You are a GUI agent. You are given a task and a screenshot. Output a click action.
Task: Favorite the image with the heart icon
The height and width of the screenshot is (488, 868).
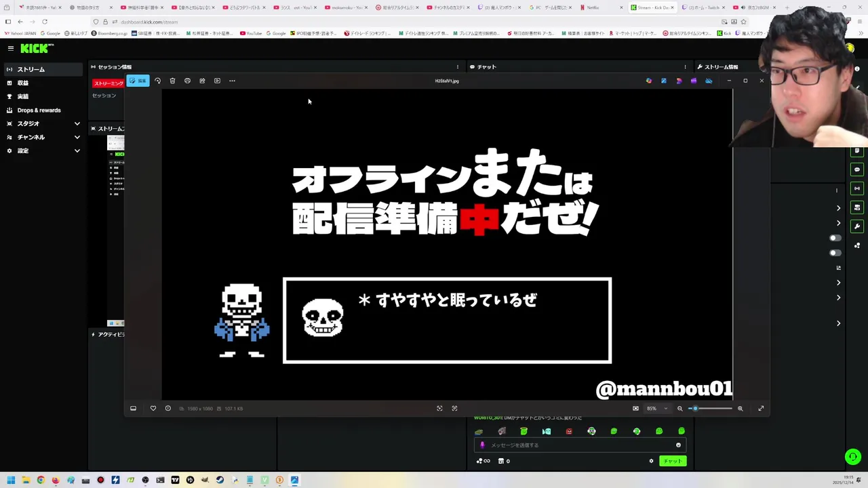tap(153, 408)
